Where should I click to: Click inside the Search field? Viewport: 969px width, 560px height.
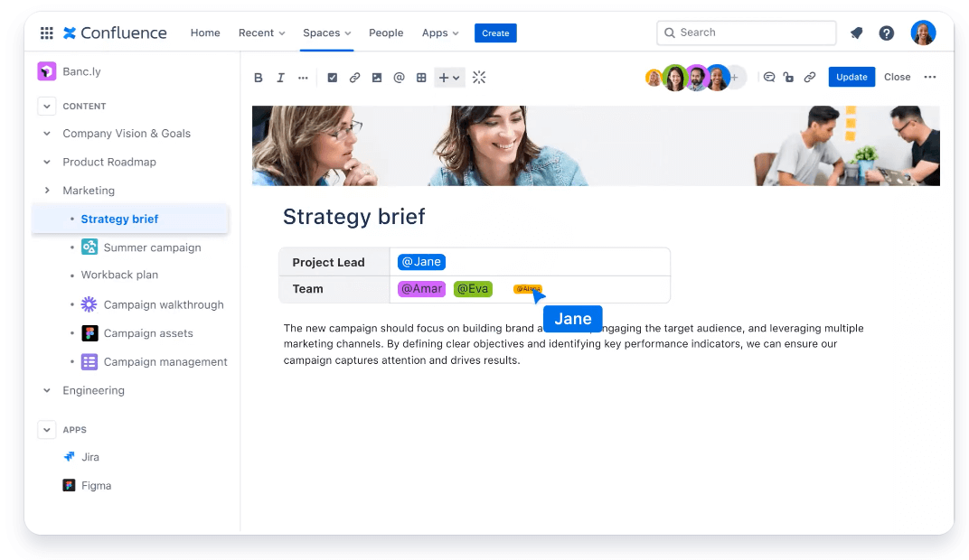click(746, 33)
